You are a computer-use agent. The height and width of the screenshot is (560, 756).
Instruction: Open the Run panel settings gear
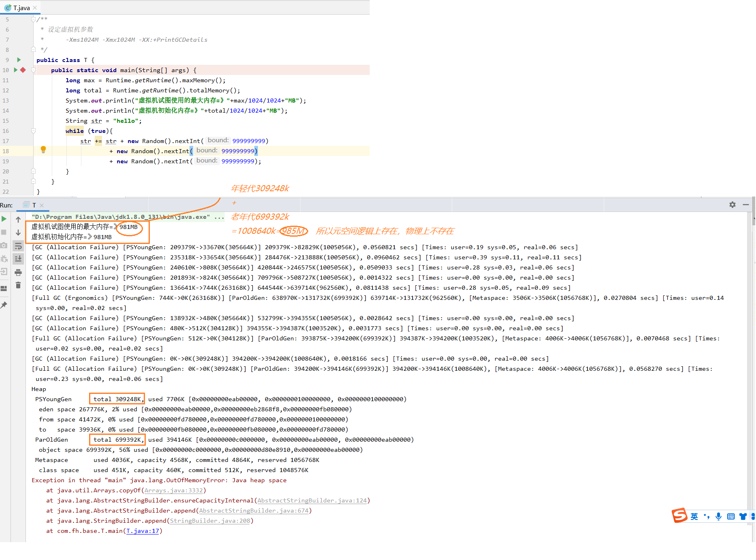pyautogui.click(x=733, y=205)
